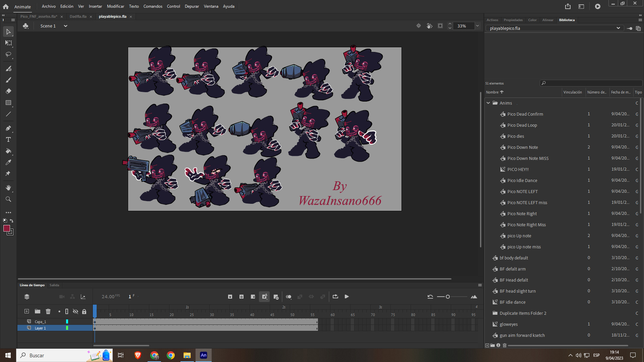Switch to the Propiedades tab
The width and height of the screenshot is (644, 362).
click(x=513, y=20)
